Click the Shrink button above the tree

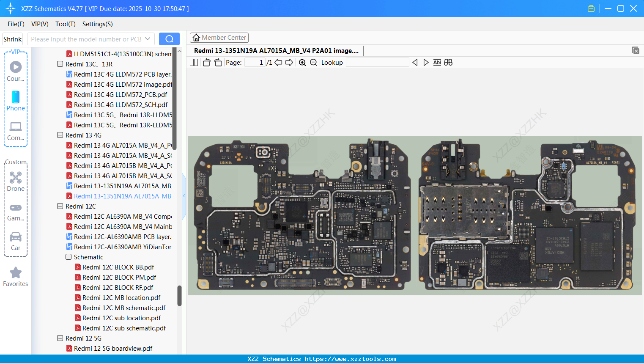pyautogui.click(x=12, y=38)
